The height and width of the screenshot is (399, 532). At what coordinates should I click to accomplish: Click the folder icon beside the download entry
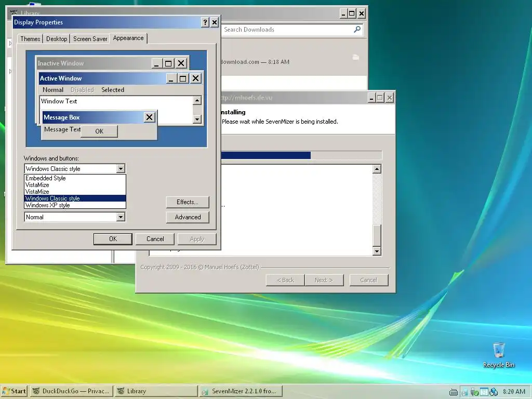coord(355,57)
